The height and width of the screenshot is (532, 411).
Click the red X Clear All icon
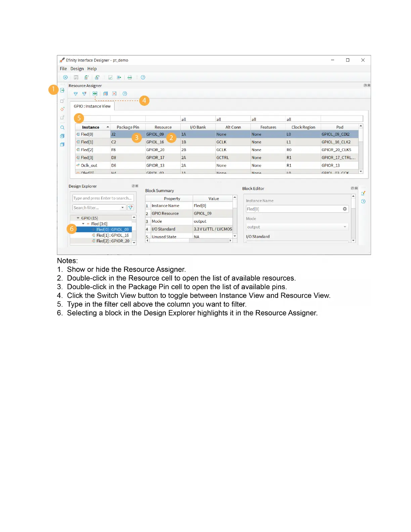coord(114,94)
